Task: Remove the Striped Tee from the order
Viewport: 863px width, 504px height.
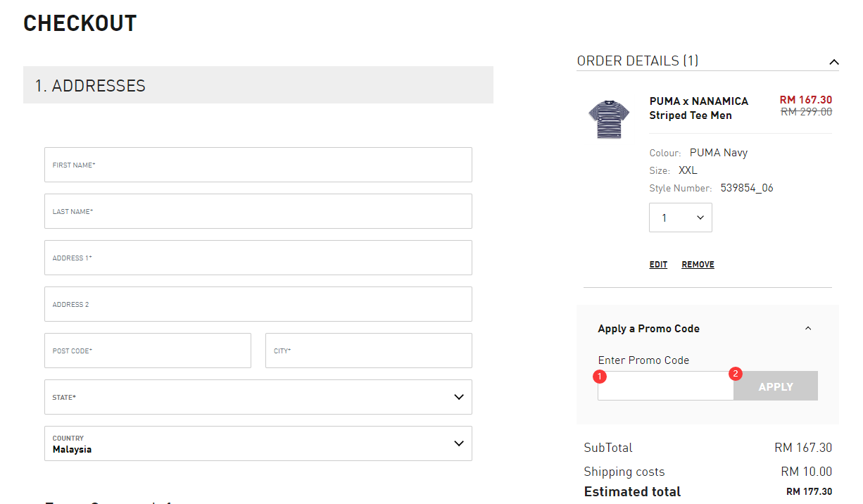Action: tap(698, 265)
